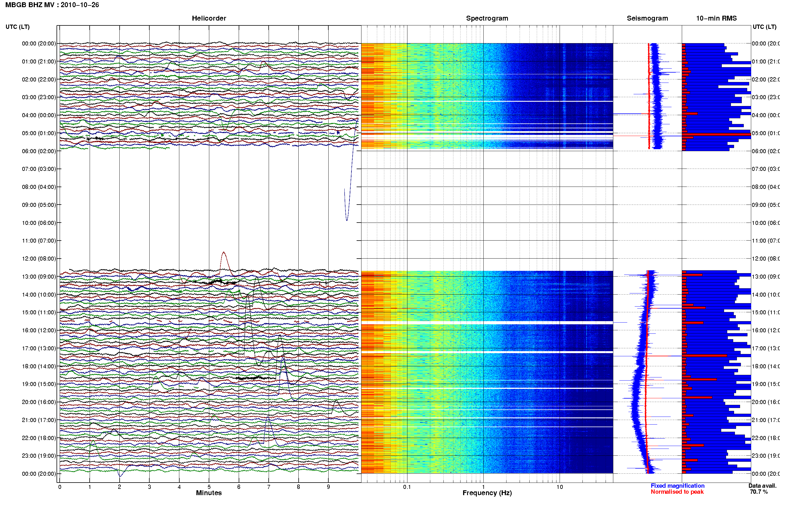Image resolution: width=812 pixels, height=508 pixels.
Task: Click the "Frequency (Hz)" axis label
Action: tap(487, 493)
